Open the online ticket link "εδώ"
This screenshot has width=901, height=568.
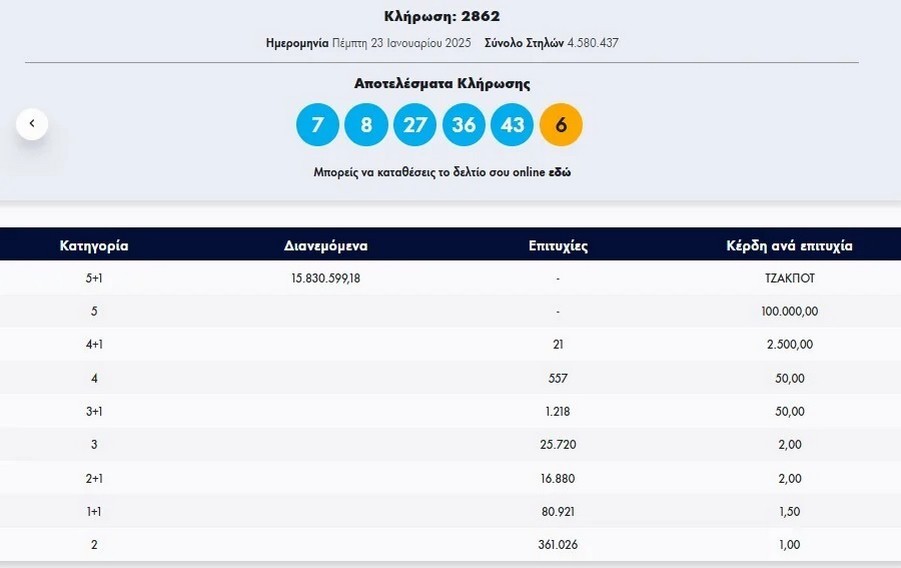click(x=559, y=172)
